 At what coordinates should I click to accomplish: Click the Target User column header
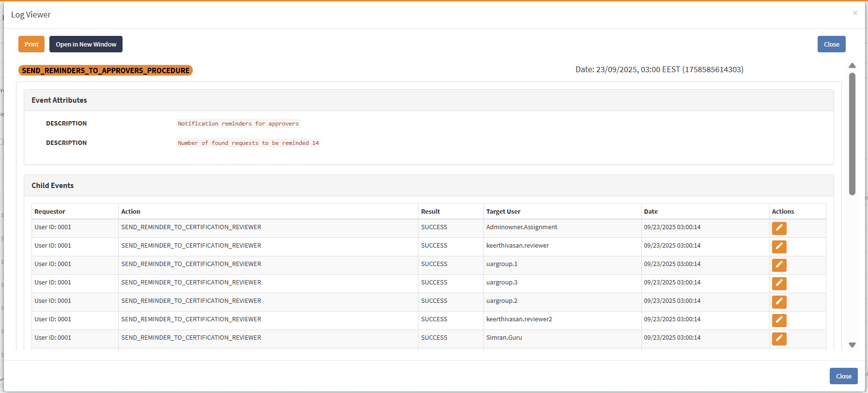point(503,212)
